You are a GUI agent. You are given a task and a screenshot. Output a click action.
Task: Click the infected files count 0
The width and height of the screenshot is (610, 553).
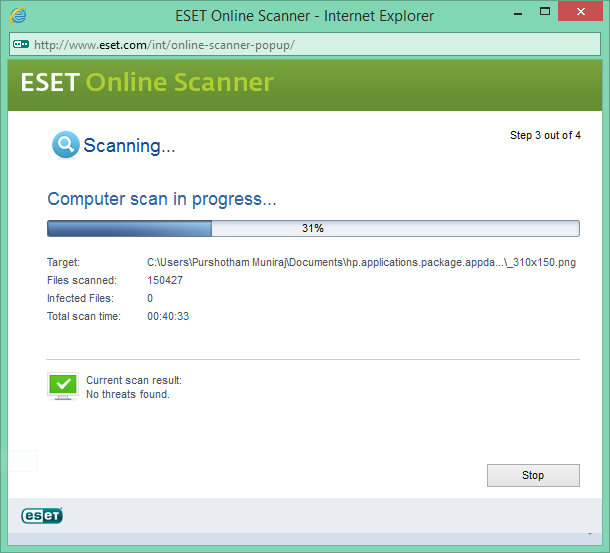point(150,298)
